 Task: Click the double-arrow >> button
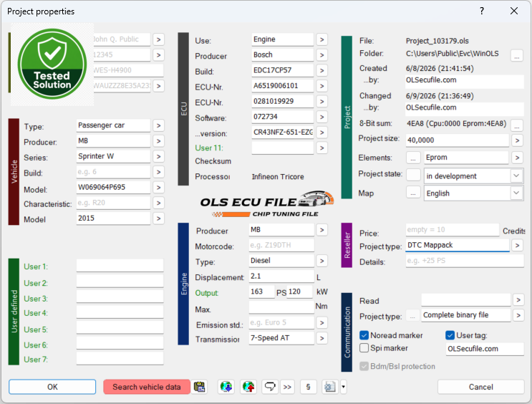coord(287,387)
